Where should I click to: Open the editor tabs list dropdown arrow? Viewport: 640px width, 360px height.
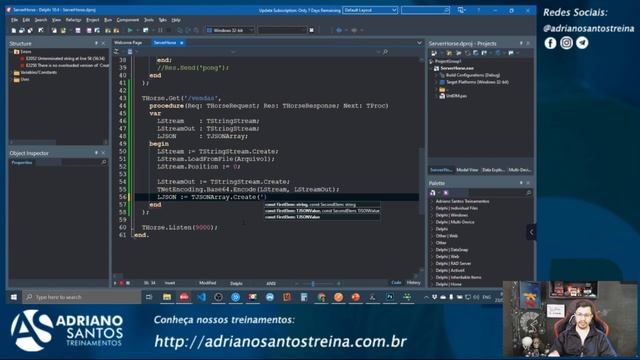tap(419, 42)
